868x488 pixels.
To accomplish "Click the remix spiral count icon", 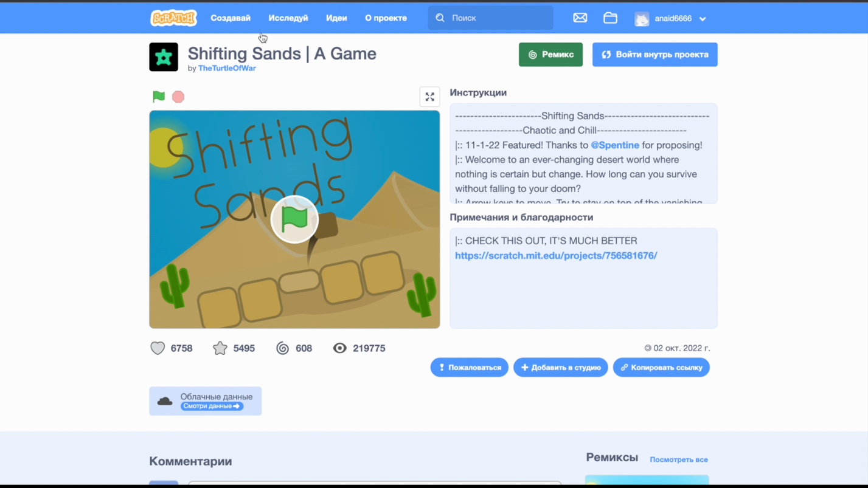I will [283, 348].
